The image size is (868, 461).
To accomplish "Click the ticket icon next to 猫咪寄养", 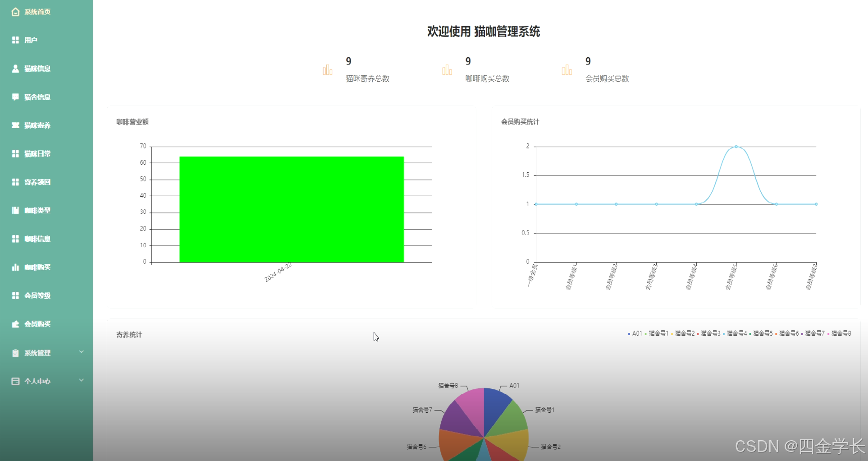I will click(15, 125).
